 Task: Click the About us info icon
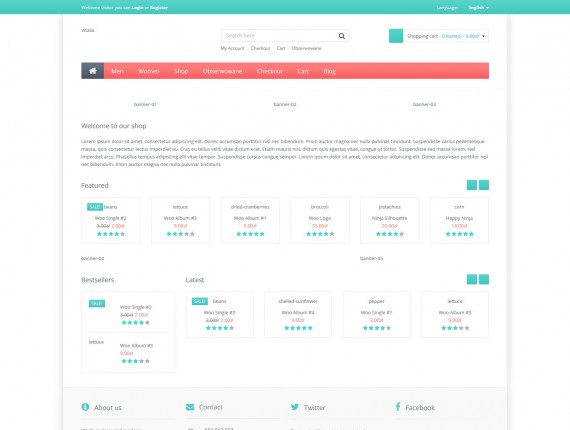pyautogui.click(x=85, y=407)
